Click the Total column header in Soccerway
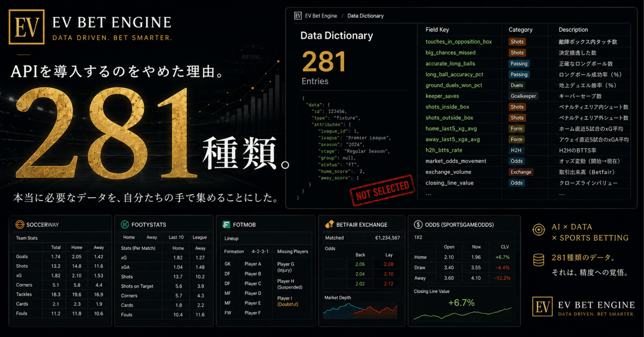 tap(56, 247)
